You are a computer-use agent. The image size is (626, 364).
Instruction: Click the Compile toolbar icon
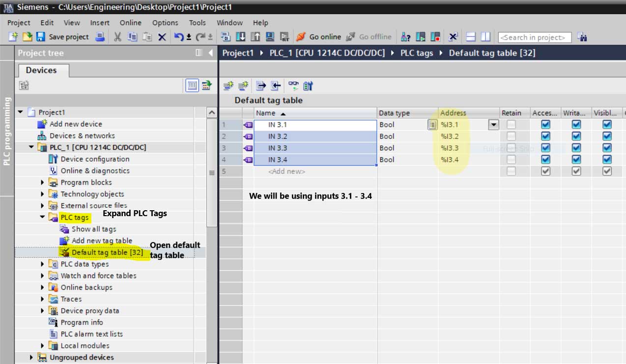226,37
